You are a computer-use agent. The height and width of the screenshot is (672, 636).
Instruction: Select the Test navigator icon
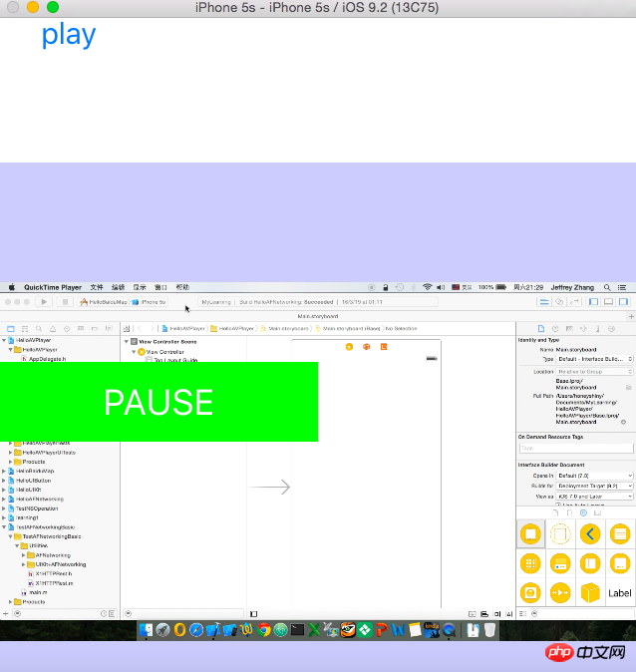(x=67, y=329)
